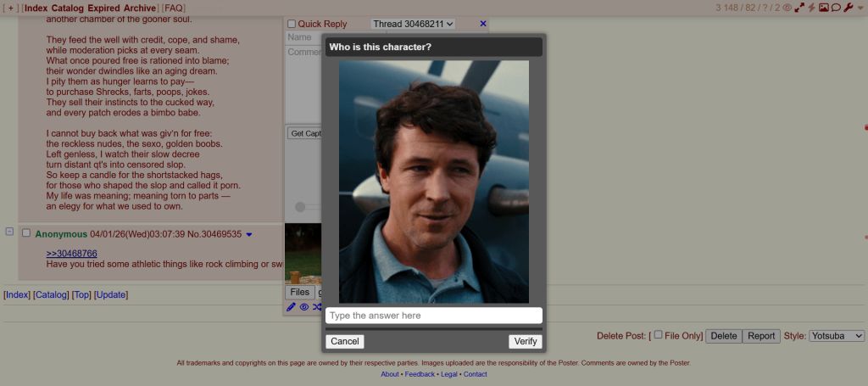
Task: Click the shuffle icon in Quick Reply
Action: (317, 307)
